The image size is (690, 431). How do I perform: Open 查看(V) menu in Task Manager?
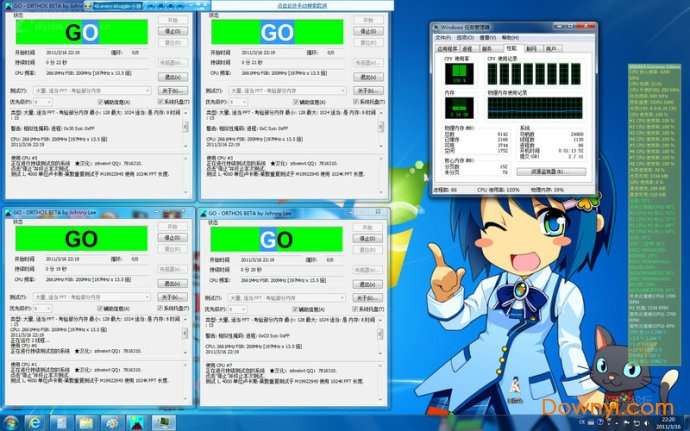tap(487, 38)
